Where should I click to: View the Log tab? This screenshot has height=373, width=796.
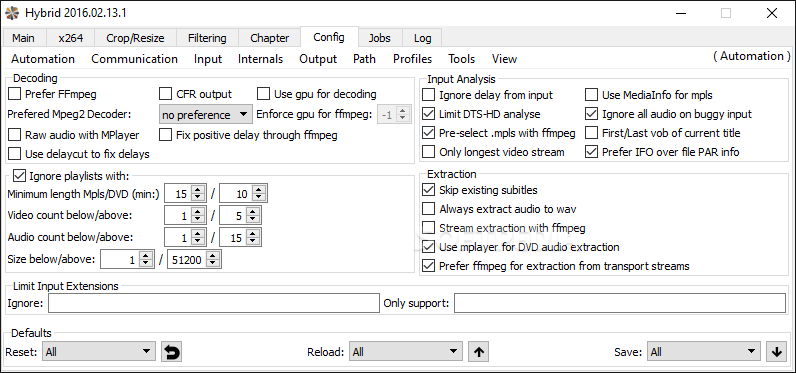[422, 38]
